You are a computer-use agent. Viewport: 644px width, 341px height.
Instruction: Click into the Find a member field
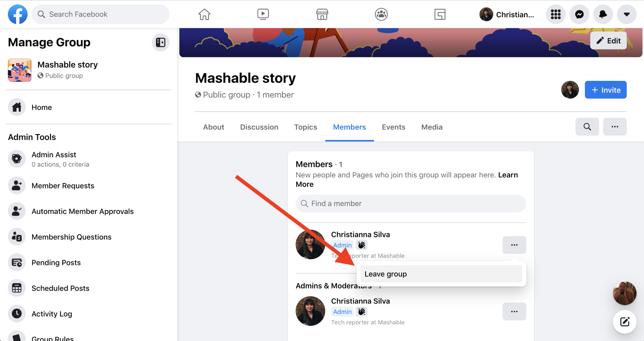411,204
